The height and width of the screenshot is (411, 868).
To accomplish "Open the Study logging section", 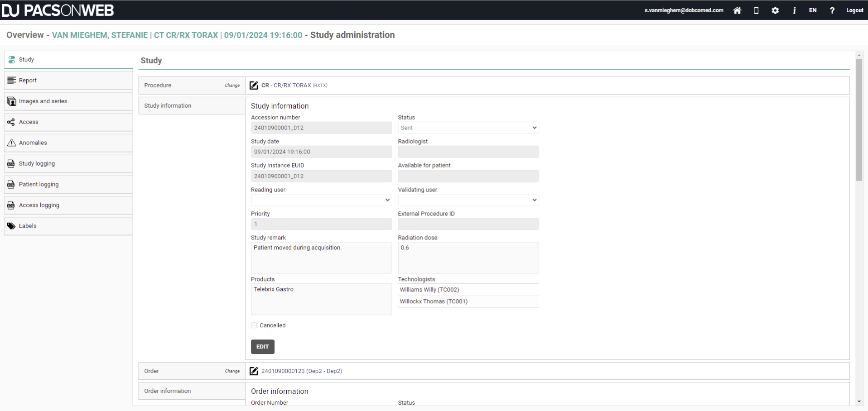I will pos(68,164).
